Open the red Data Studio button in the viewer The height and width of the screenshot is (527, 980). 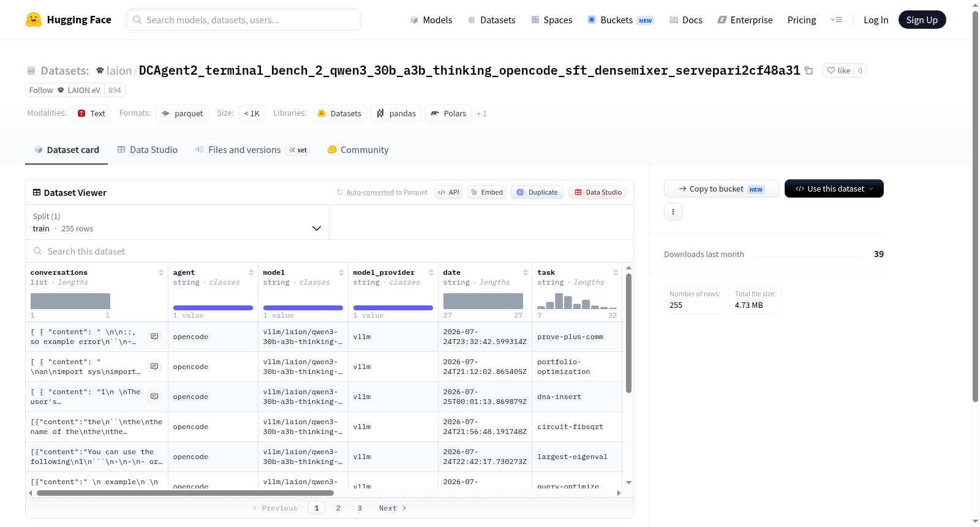point(597,192)
